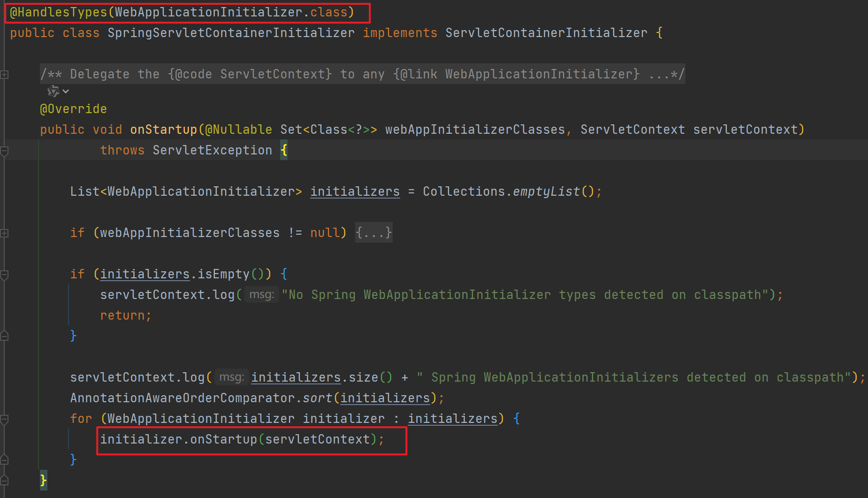Click servletContext.log call with 'No Spring' message

[x=168, y=295]
